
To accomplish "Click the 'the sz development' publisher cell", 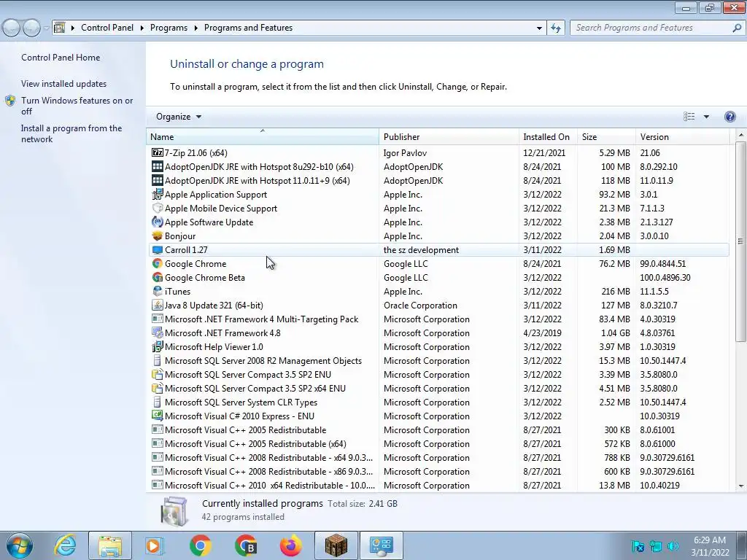I will [421, 250].
